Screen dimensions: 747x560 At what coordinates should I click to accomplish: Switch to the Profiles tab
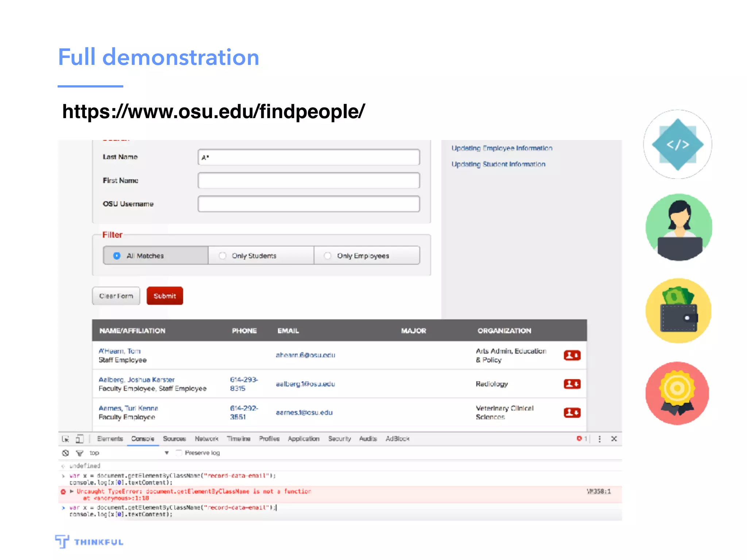point(269,439)
